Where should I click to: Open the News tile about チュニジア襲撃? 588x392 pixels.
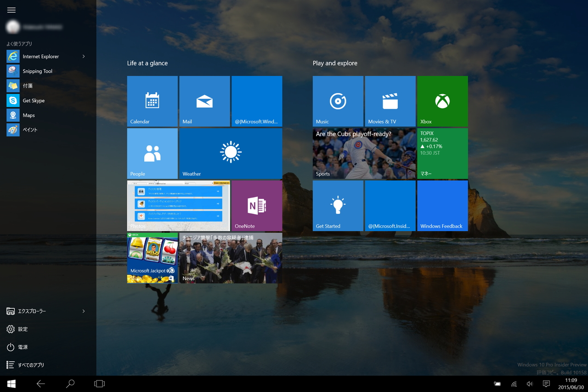(x=231, y=258)
